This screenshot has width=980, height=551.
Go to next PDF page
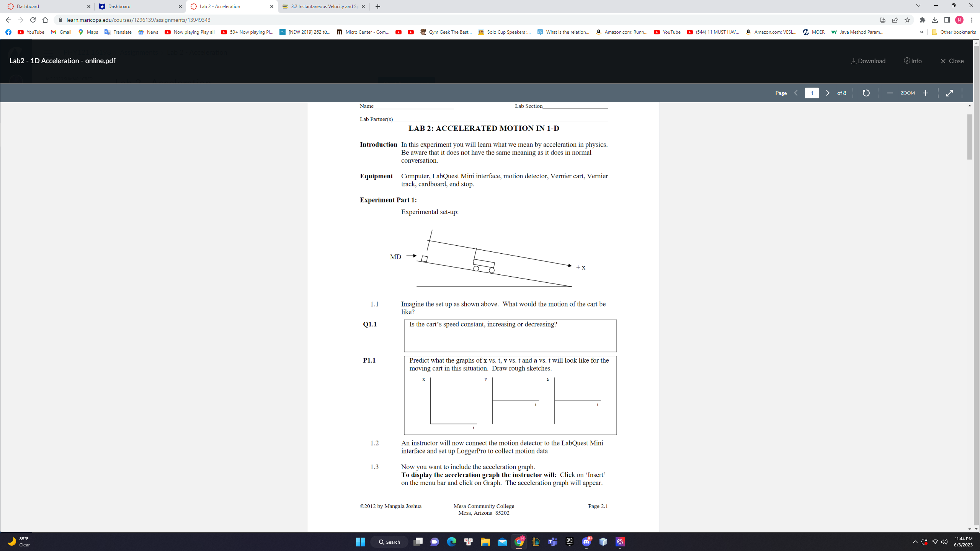pos(827,93)
